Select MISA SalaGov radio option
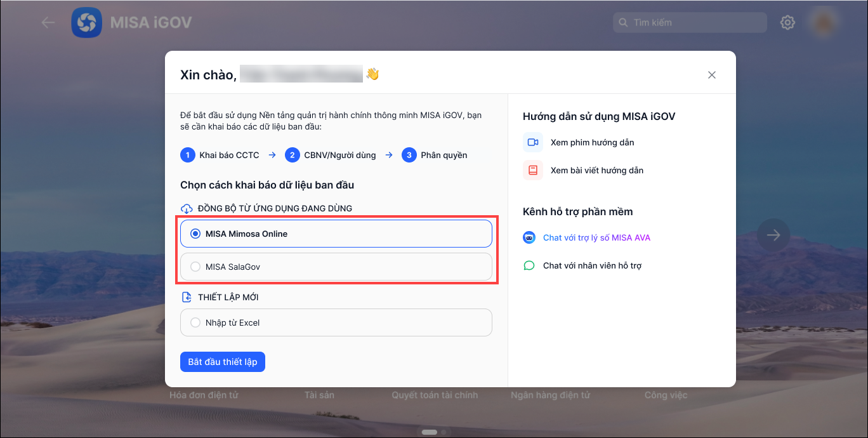This screenshot has width=868, height=438. pos(336,267)
